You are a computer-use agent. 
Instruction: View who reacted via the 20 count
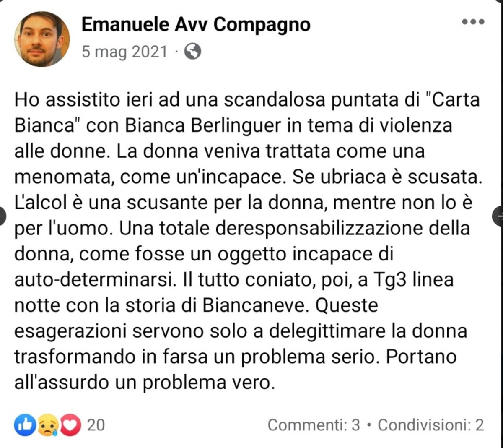coord(96,425)
